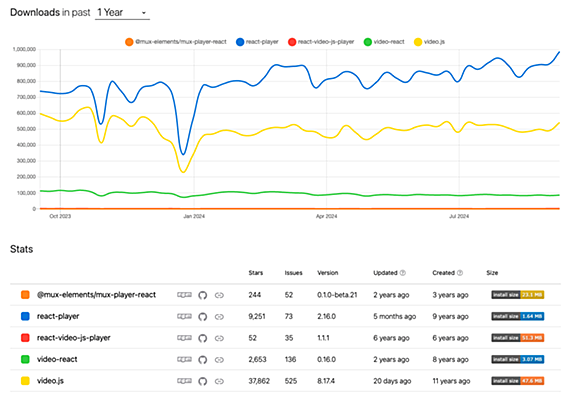This screenshot has width=586, height=402.
Task: Select updated value 5 months ago
Action: click(x=394, y=316)
